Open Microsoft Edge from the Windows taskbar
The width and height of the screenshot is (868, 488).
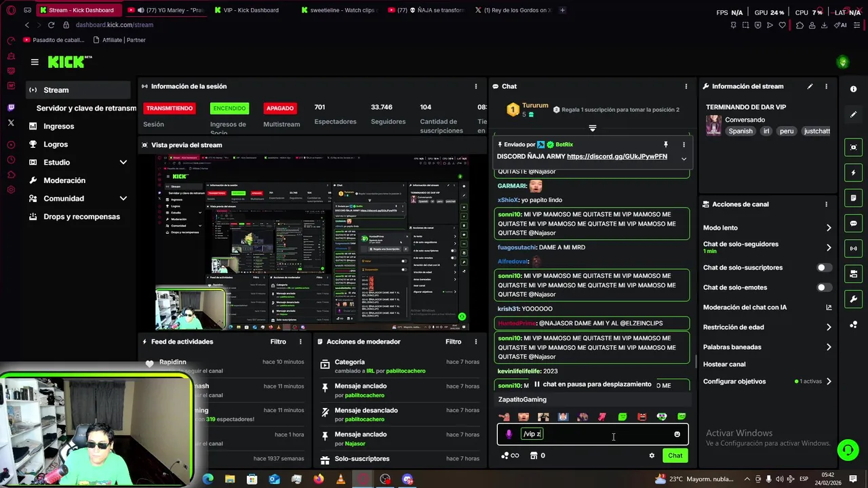click(x=208, y=479)
